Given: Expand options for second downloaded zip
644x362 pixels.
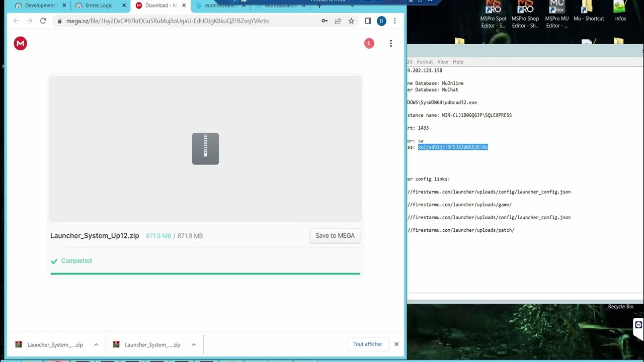Looking at the screenshot, I should tap(194, 345).
